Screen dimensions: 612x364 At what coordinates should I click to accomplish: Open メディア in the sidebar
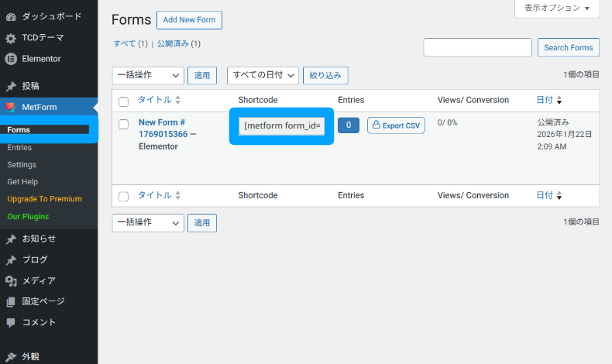click(39, 280)
